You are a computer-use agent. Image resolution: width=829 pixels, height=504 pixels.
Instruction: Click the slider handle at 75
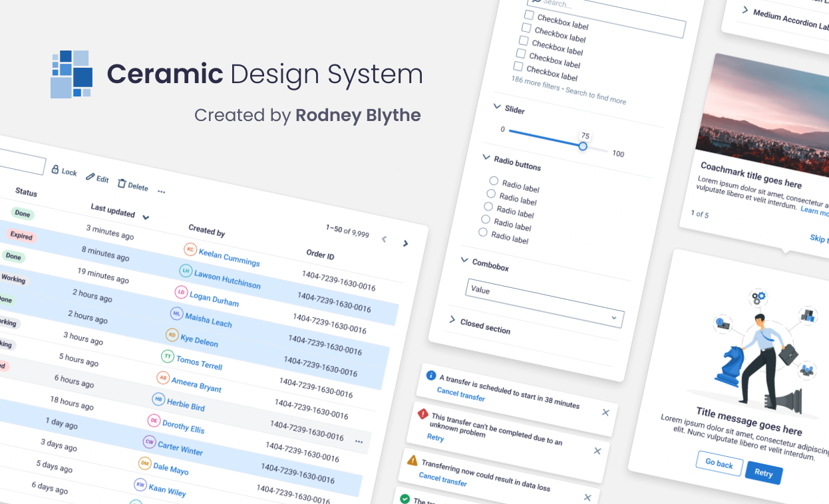(583, 146)
